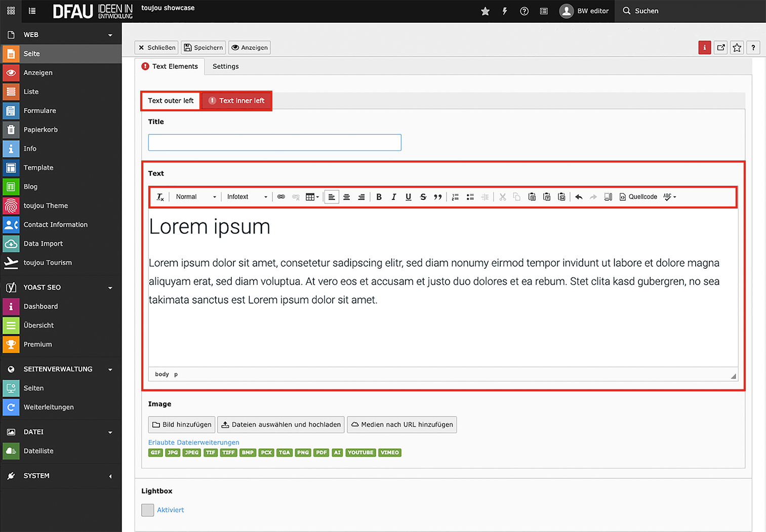
Task: Click the remove format icon
Action: (160, 197)
